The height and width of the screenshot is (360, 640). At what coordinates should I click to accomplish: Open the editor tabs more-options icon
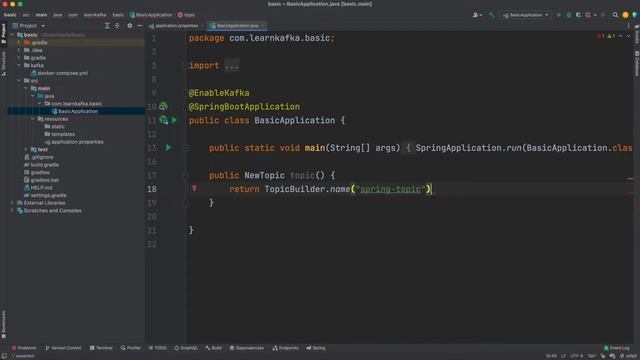(x=629, y=26)
